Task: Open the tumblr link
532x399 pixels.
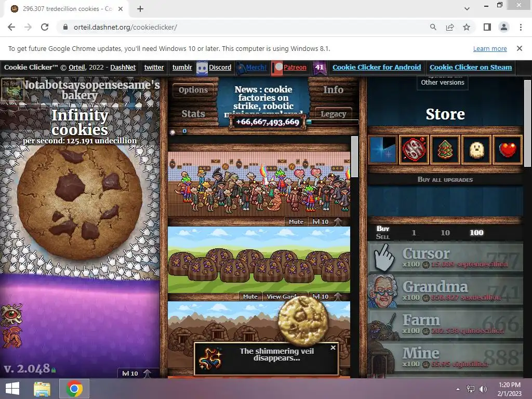Action: coord(182,67)
